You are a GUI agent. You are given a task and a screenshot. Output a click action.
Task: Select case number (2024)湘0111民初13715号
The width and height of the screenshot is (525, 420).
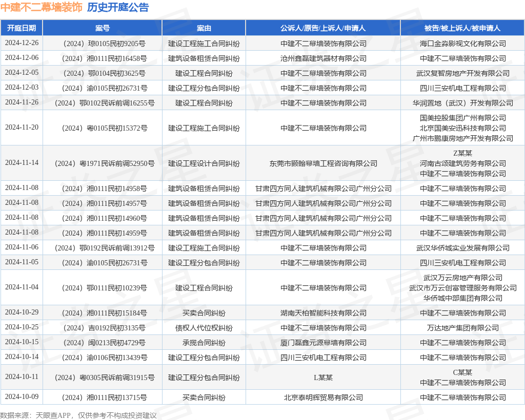(105, 397)
